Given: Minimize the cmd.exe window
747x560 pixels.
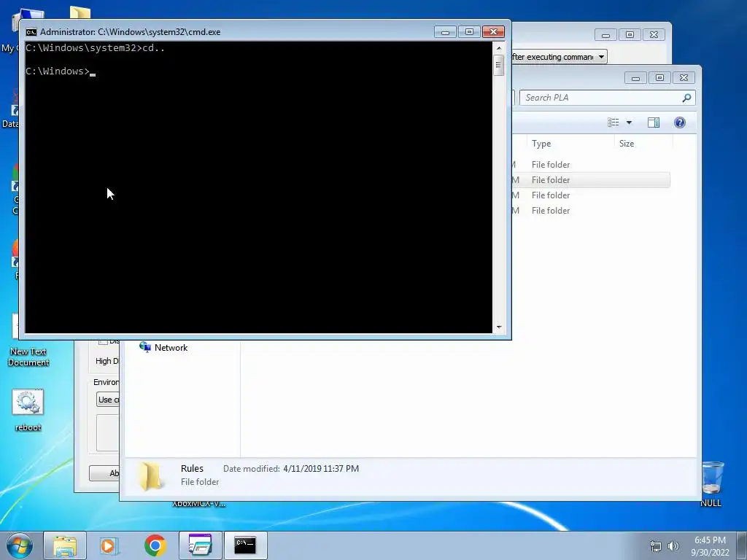Looking at the screenshot, I should pyautogui.click(x=446, y=32).
